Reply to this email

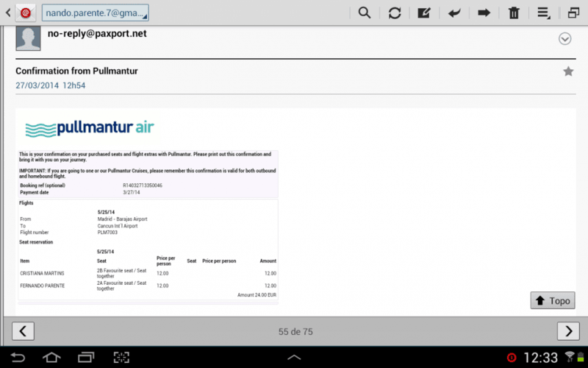tap(454, 13)
